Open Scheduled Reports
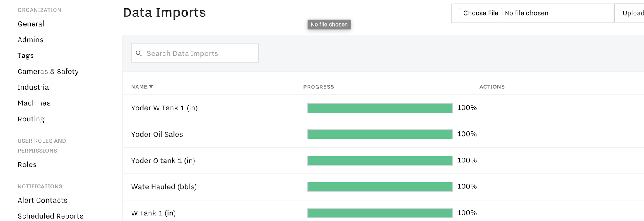This screenshot has height=221, width=644. (50, 216)
